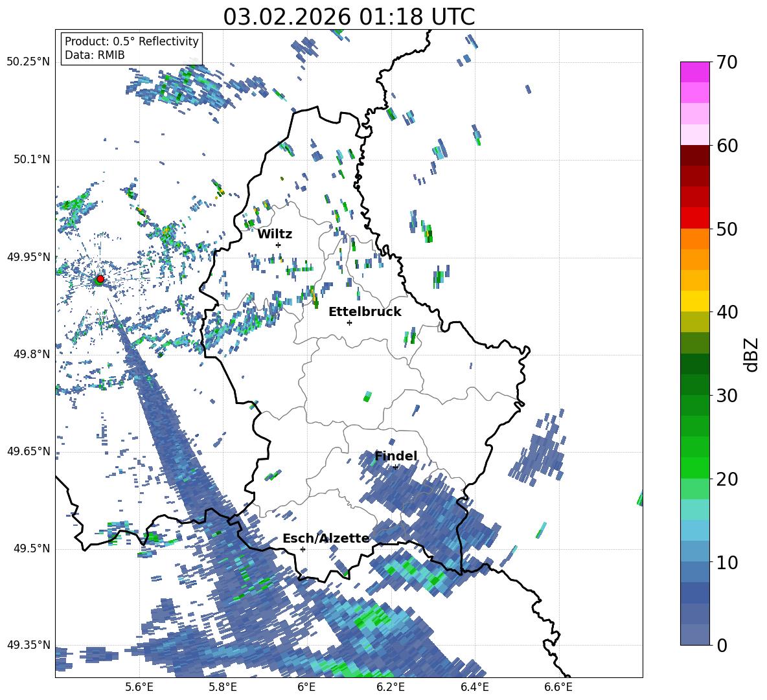The width and height of the screenshot is (767, 700).
Task: Pick the dark maroon swatch below 60
Action: click(694, 155)
